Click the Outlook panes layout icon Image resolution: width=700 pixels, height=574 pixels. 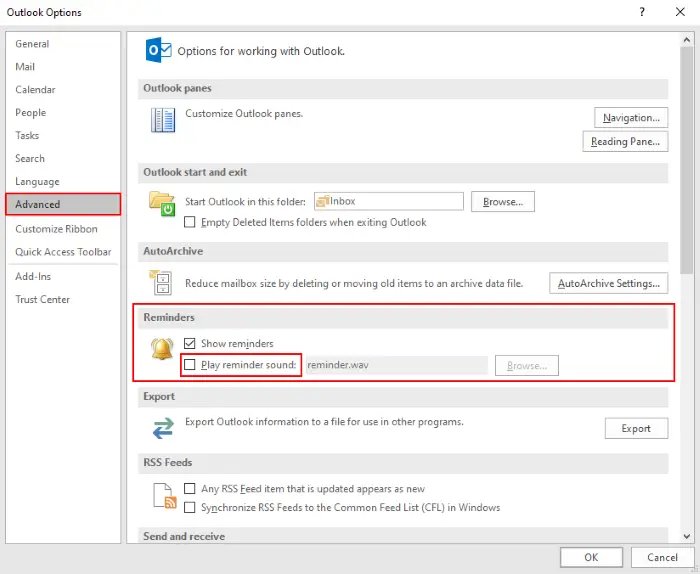[x=163, y=120]
